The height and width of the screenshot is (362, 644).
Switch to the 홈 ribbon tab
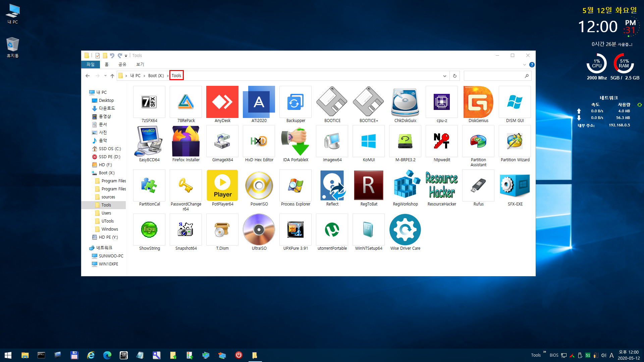coord(107,64)
